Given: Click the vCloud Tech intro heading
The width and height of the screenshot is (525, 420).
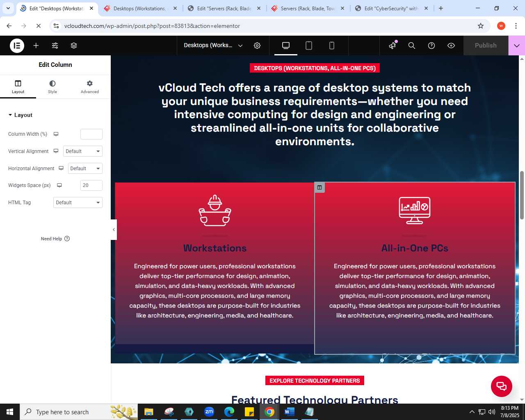Looking at the screenshot, I should (315, 114).
